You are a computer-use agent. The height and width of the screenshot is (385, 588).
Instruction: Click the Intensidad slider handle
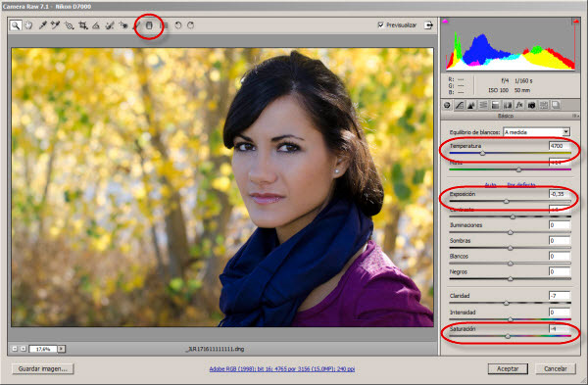tap(510, 319)
